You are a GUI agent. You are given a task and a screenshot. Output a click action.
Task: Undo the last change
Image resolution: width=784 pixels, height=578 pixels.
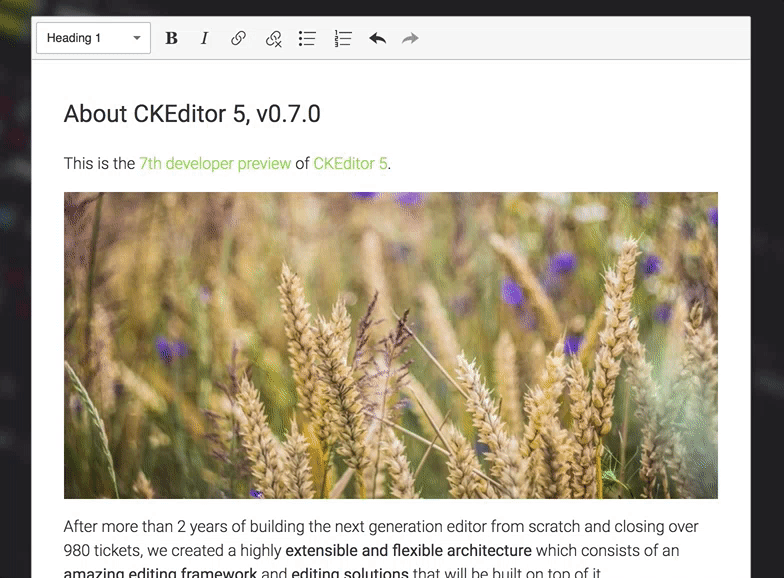[x=378, y=38]
